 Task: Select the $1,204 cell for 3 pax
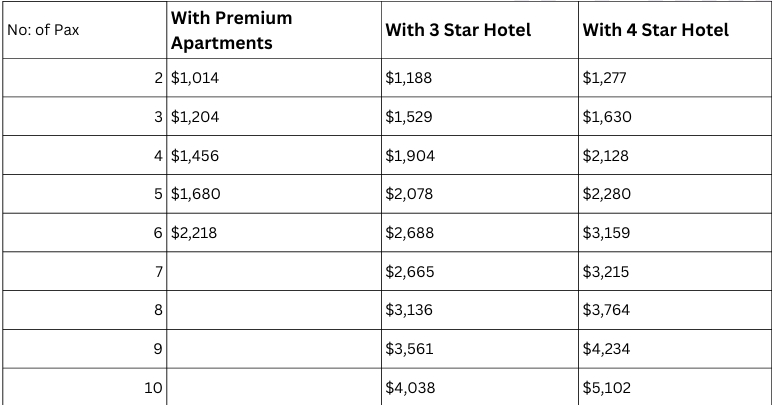[195, 117]
